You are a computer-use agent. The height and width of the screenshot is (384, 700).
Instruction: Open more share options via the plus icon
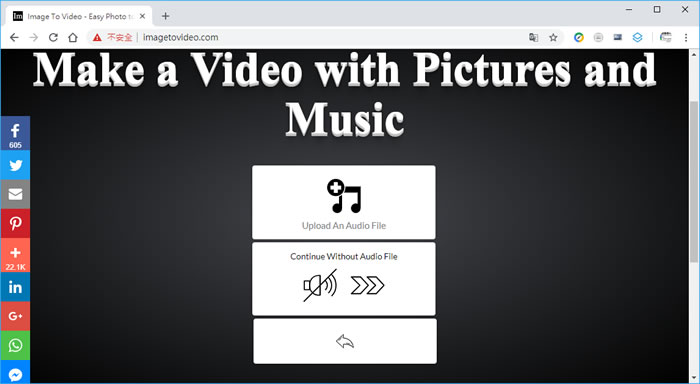click(x=15, y=255)
